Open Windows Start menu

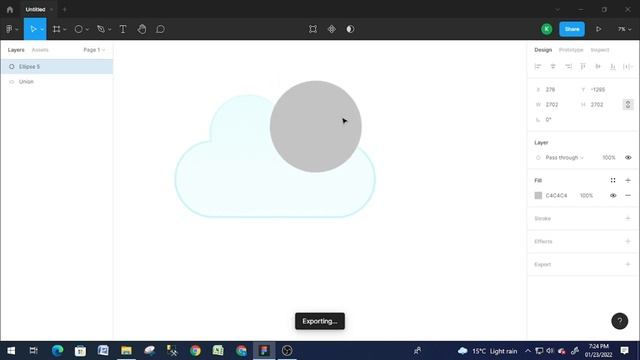click(x=11, y=351)
